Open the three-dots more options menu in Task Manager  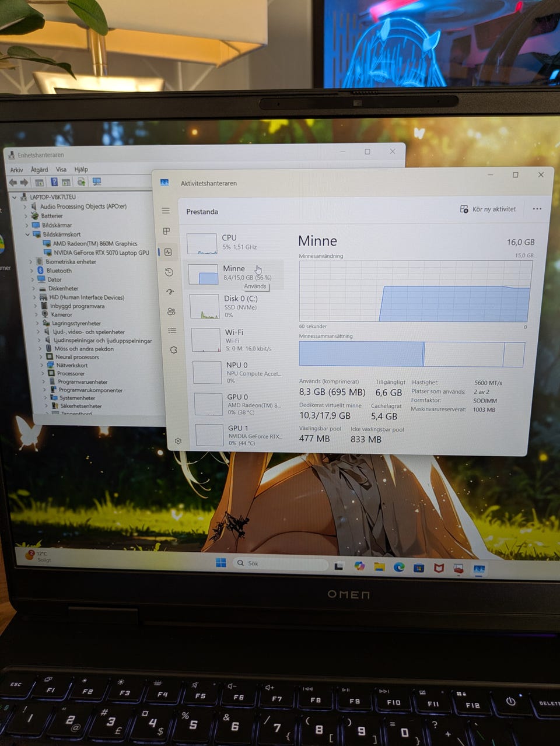pos(537,209)
